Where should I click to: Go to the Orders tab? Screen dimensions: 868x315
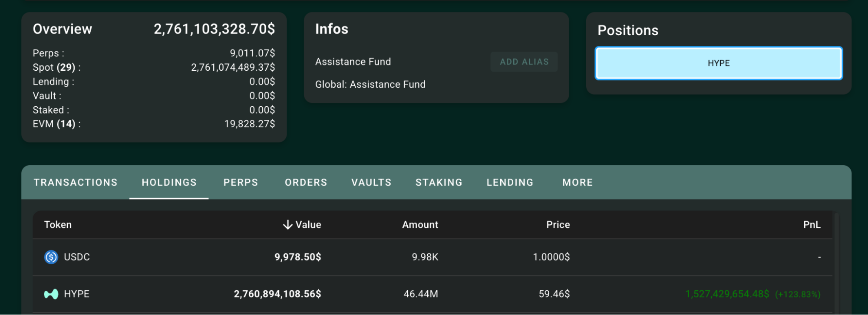[x=306, y=183]
